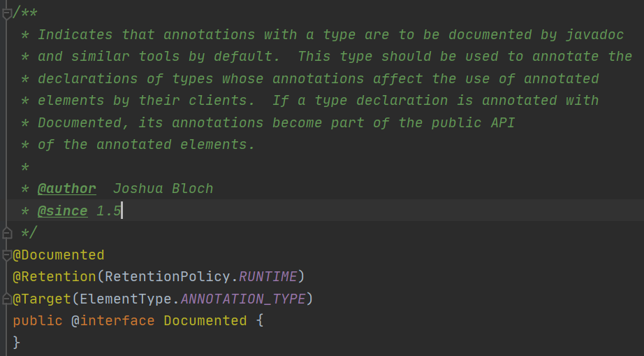Click the @Target annotation name
644x356 pixels.
42,299
